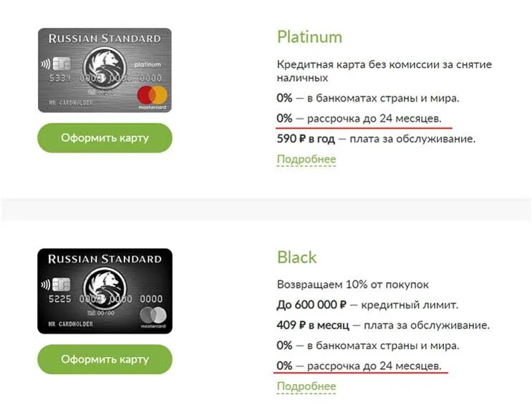Image resolution: width=532 pixels, height=415 pixels.
Task: Click the contactless symbol on Platinum card
Action: click(x=46, y=64)
